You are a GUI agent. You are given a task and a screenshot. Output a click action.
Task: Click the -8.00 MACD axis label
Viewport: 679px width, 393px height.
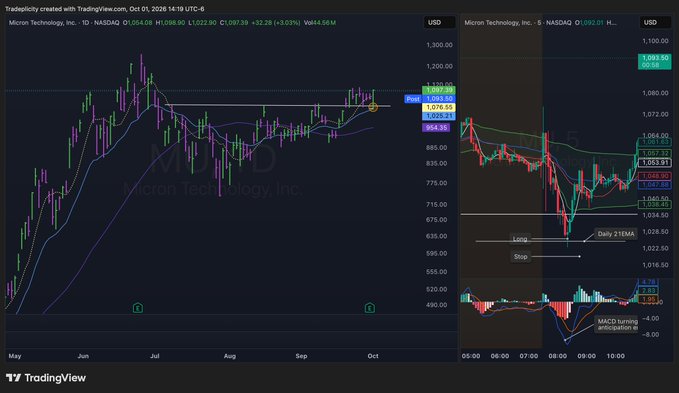651,335
